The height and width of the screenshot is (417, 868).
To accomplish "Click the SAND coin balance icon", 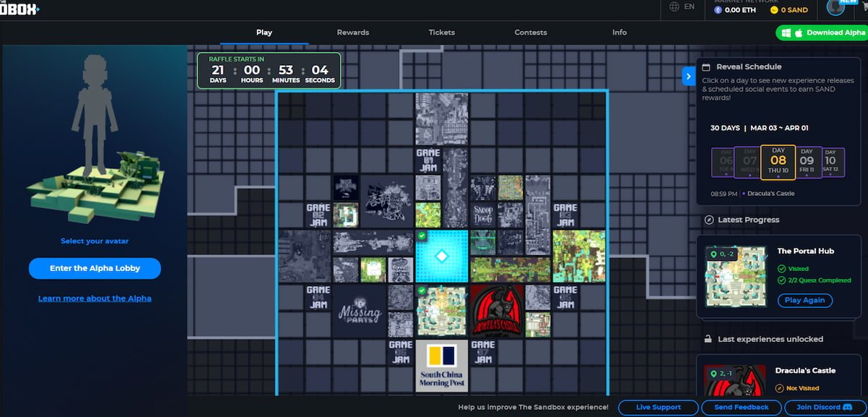I will click(x=774, y=10).
